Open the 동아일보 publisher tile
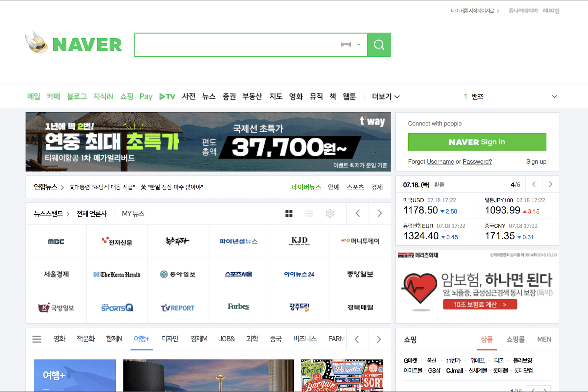 (178, 274)
